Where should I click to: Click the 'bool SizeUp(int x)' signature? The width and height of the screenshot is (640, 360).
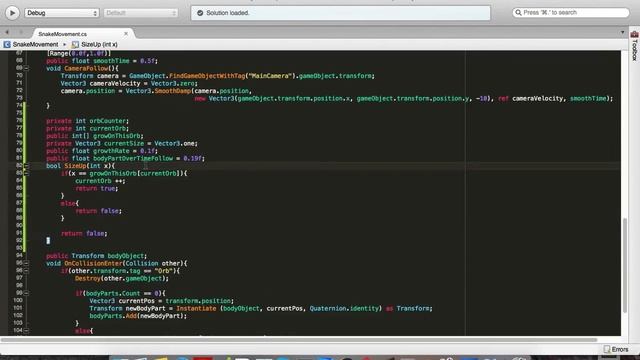tap(80, 166)
